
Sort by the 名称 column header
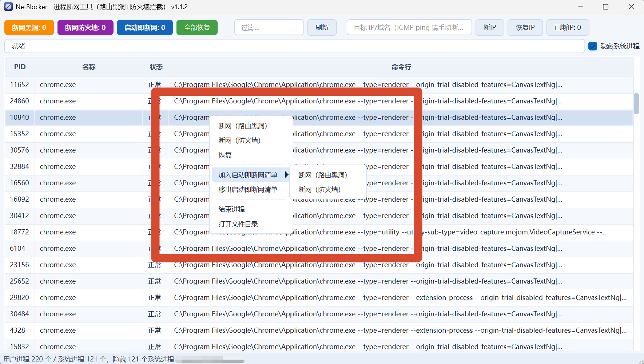[89, 67]
